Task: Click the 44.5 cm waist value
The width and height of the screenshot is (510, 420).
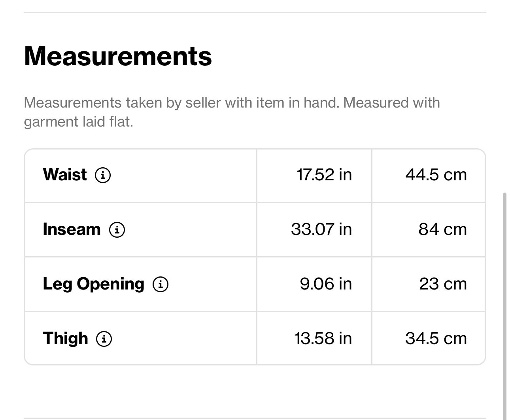Action: (x=436, y=175)
